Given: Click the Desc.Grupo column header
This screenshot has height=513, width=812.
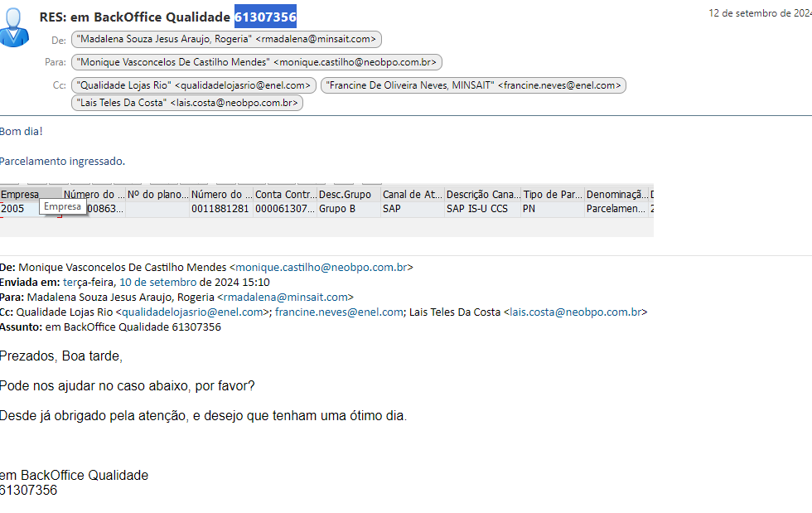Looking at the screenshot, I should pyautogui.click(x=349, y=194).
